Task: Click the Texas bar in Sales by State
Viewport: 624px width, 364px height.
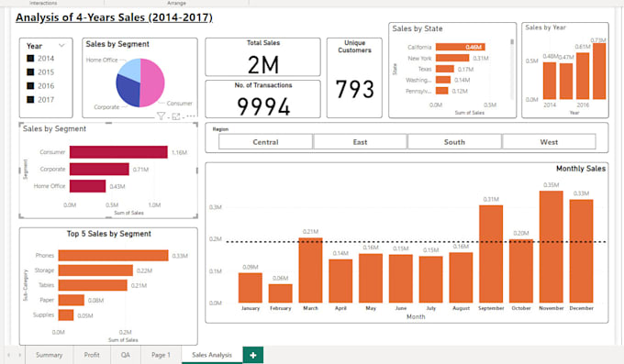Action: pyautogui.click(x=445, y=69)
